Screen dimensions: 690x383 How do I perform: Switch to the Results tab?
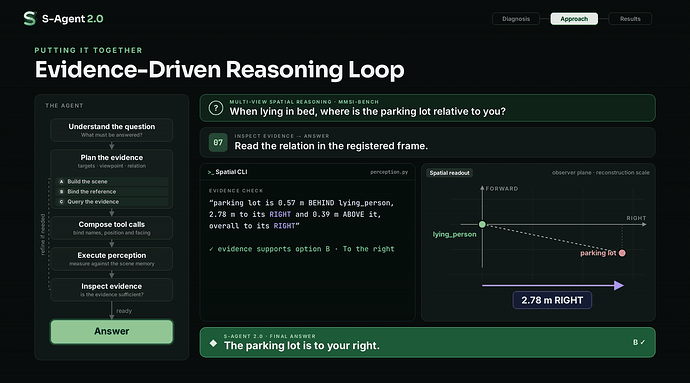click(630, 19)
